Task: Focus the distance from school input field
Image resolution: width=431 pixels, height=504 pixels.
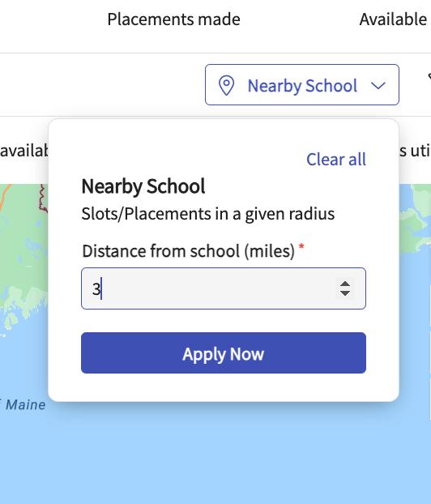Action: tap(224, 288)
